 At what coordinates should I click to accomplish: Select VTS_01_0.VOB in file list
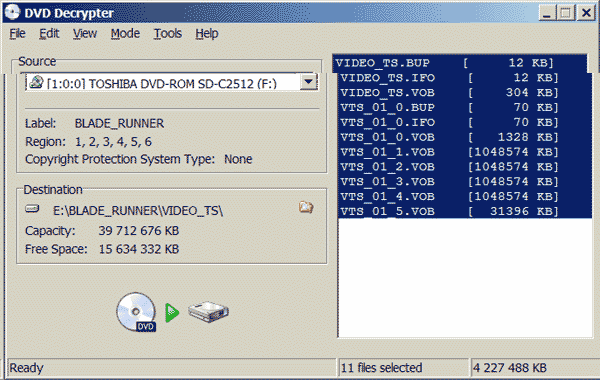point(465,137)
